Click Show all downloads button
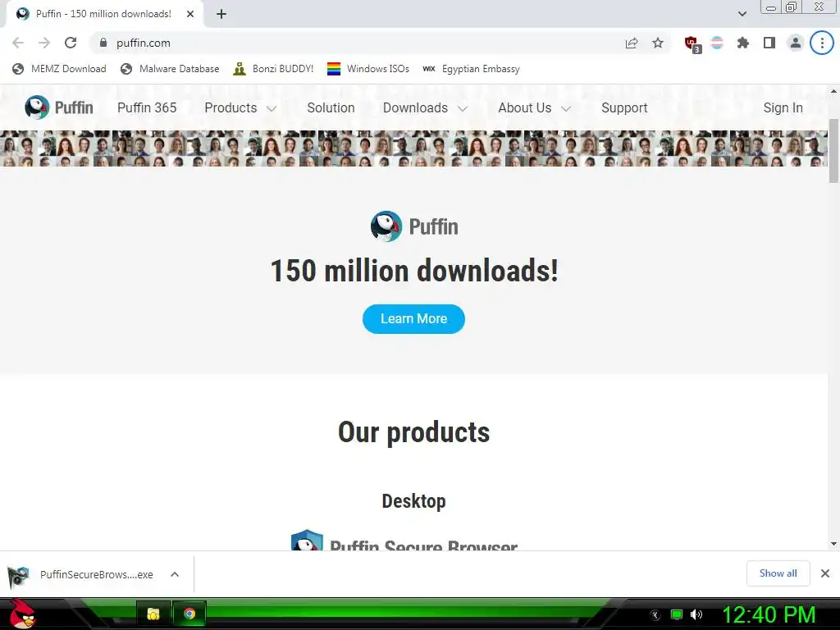The width and height of the screenshot is (840, 630). coord(778,573)
